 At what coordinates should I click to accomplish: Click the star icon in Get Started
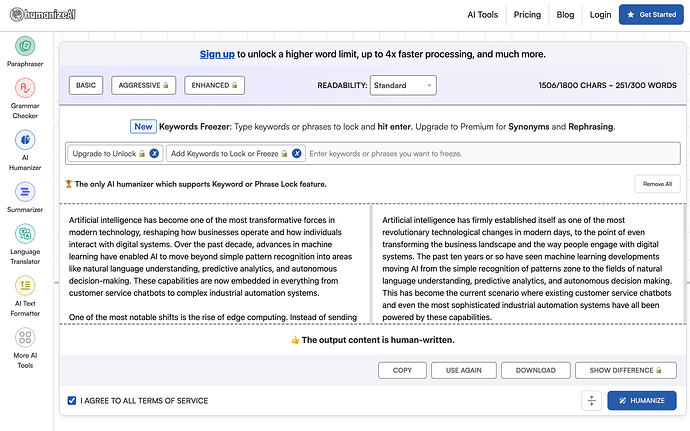631,15
